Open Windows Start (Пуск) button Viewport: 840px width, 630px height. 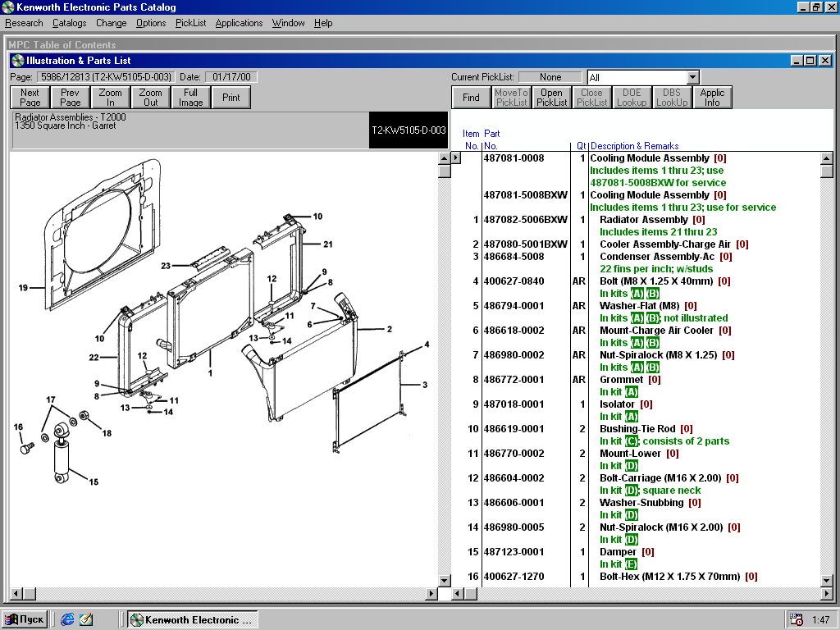[x=25, y=619]
